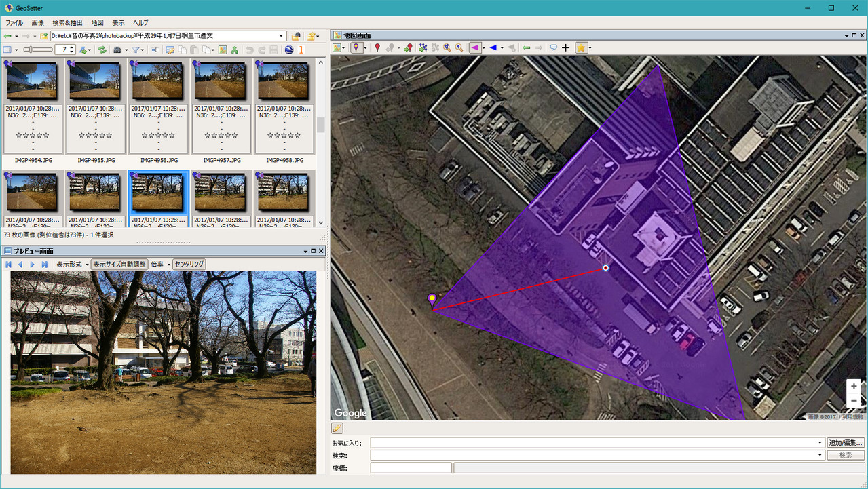This screenshot has height=489, width=868.
Task: Click the pencil edit icon below the map
Action: 337,428
